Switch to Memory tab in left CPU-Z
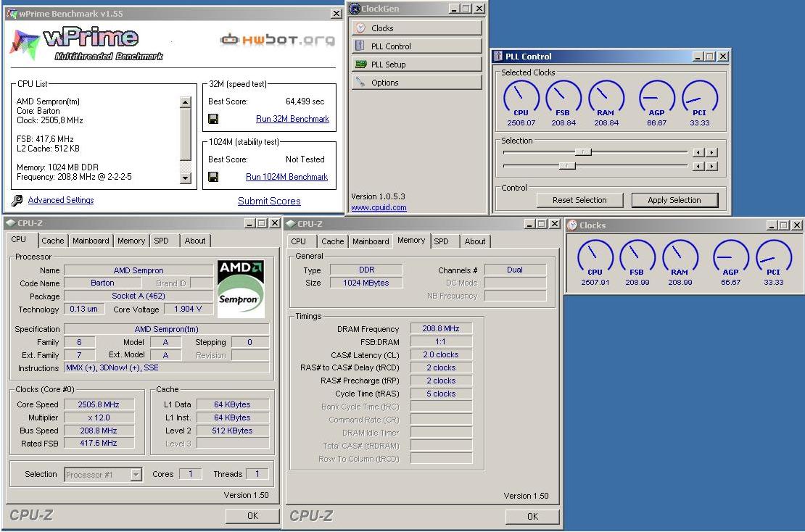 pyautogui.click(x=131, y=241)
